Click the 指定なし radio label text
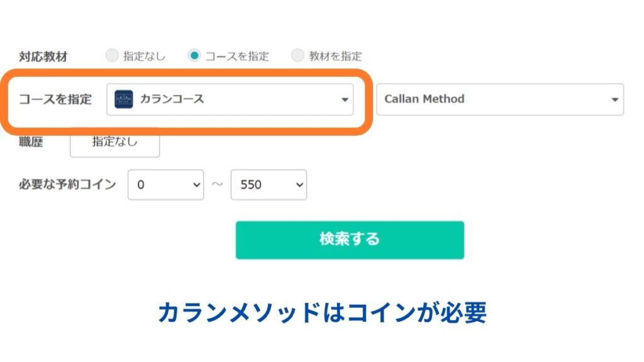The image size is (644, 362). tap(144, 56)
